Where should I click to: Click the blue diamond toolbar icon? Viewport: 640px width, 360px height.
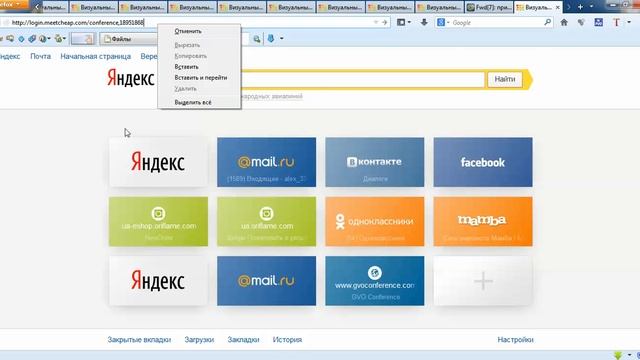22,39
